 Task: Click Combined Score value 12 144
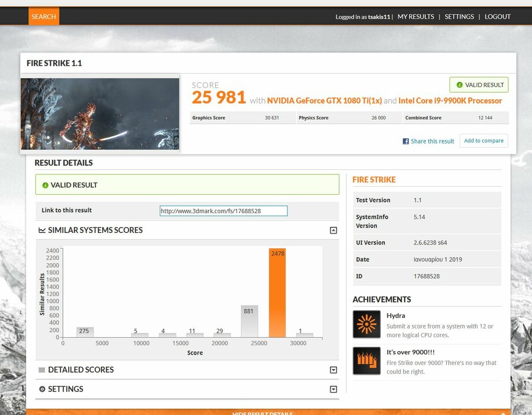[x=485, y=118]
